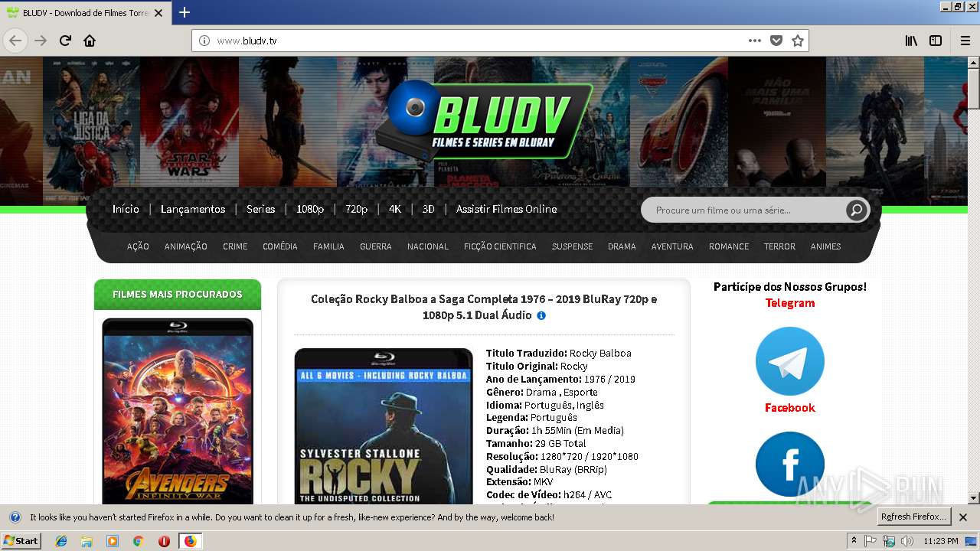Image resolution: width=980 pixels, height=551 pixels.
Task: Toggle the sidebar view icon
Action: pos(936,41)
